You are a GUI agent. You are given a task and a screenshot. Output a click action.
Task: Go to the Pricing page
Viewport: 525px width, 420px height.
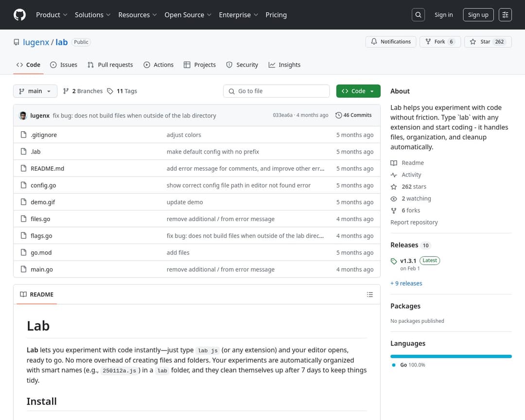coord(276,15)
